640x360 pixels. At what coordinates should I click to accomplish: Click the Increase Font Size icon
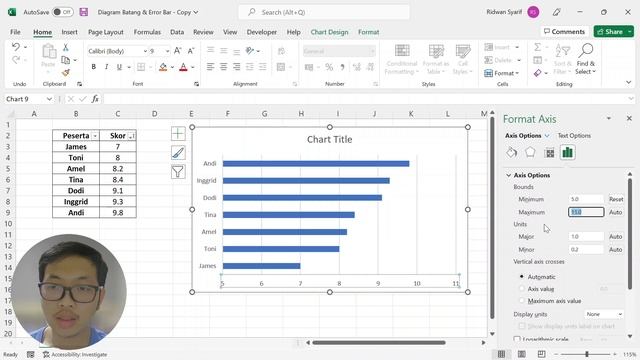click(x=178, y=51)
